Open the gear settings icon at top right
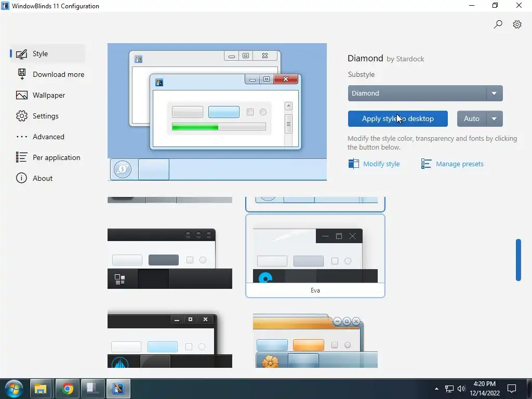The image size is (532, 399). point(517,24)
